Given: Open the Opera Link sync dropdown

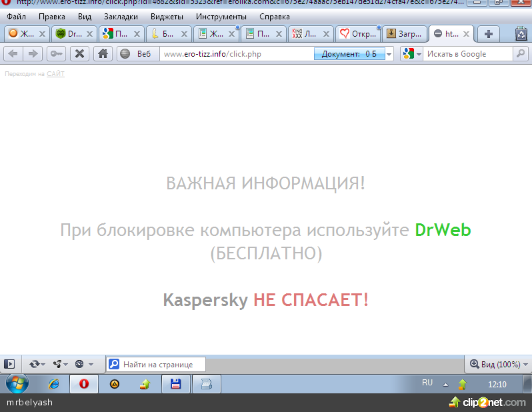Looking at the screenshot, I should click(37, 364).
